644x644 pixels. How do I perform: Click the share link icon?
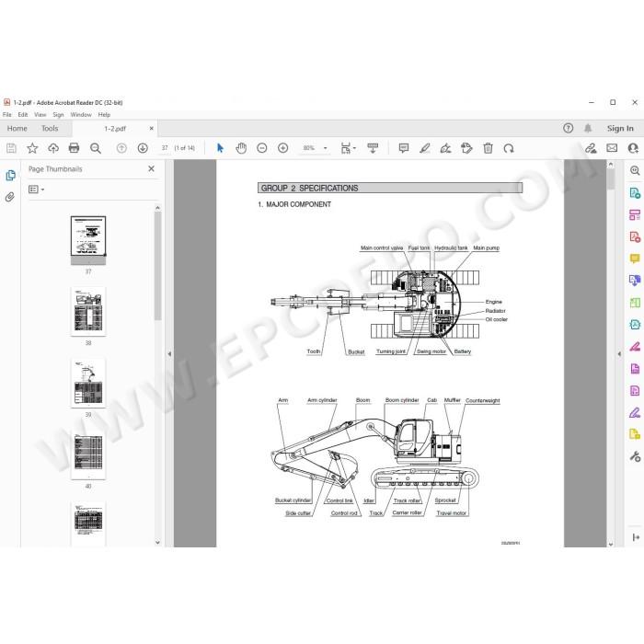[591, 148]
